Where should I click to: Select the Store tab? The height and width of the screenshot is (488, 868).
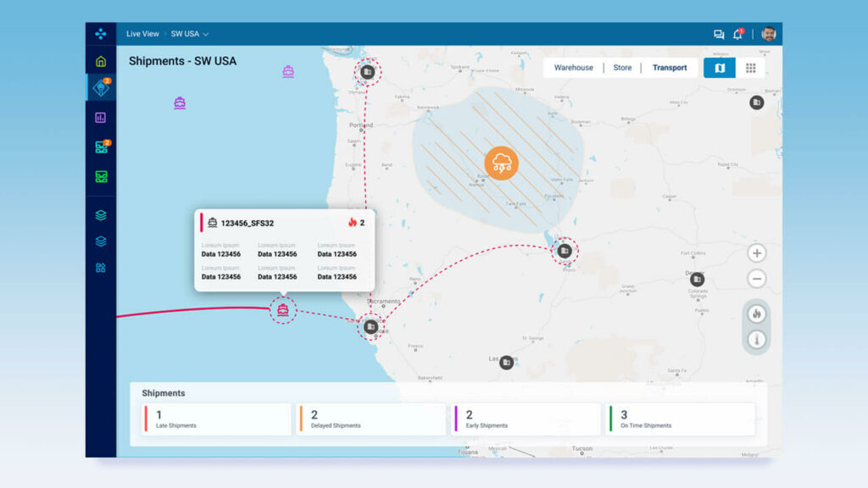[x=622, y=68]
